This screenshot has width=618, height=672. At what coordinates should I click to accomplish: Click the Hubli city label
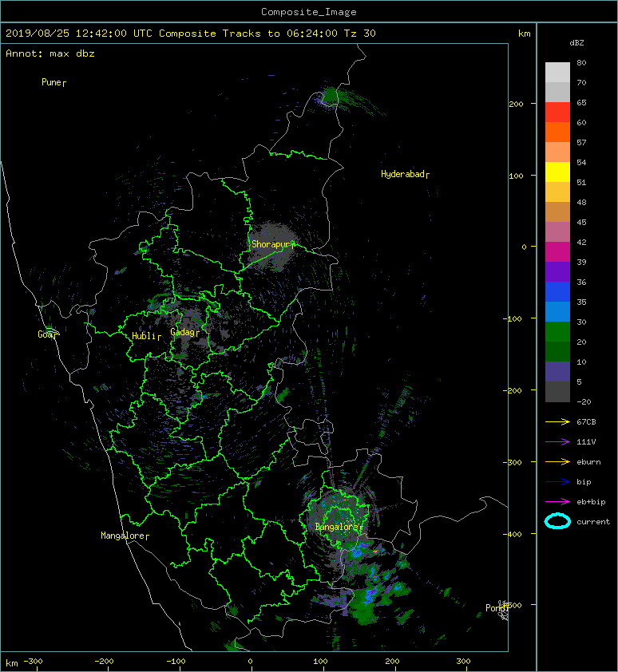(146, 336)
